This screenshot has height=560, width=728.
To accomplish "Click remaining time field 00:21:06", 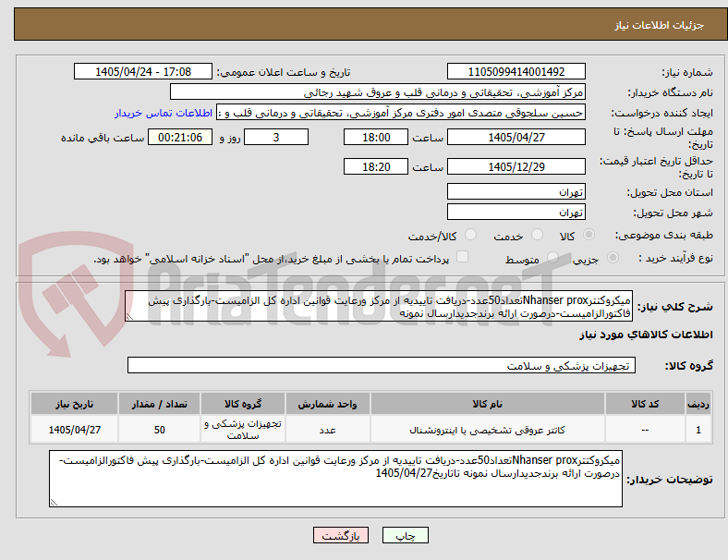I will click(180, 138).
